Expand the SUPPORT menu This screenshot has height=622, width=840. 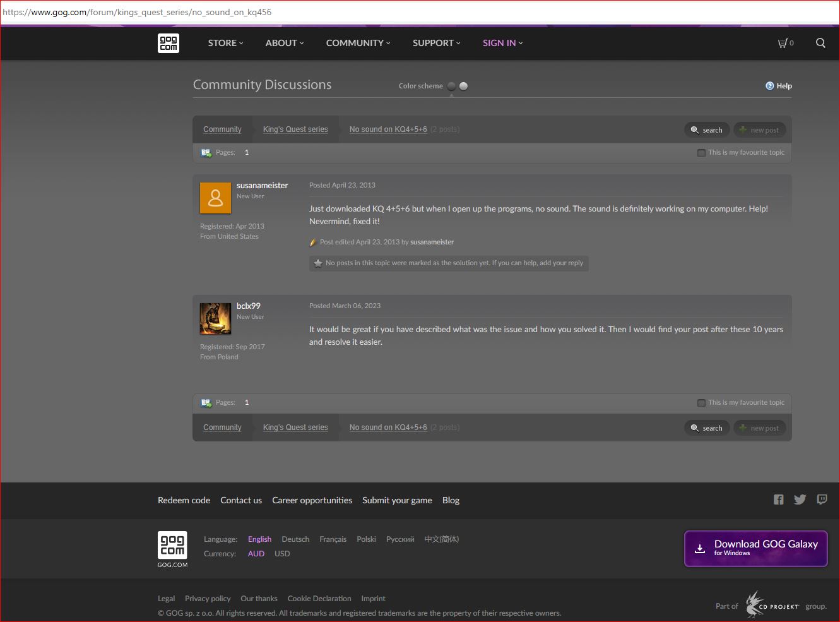[x=436, y=43]
